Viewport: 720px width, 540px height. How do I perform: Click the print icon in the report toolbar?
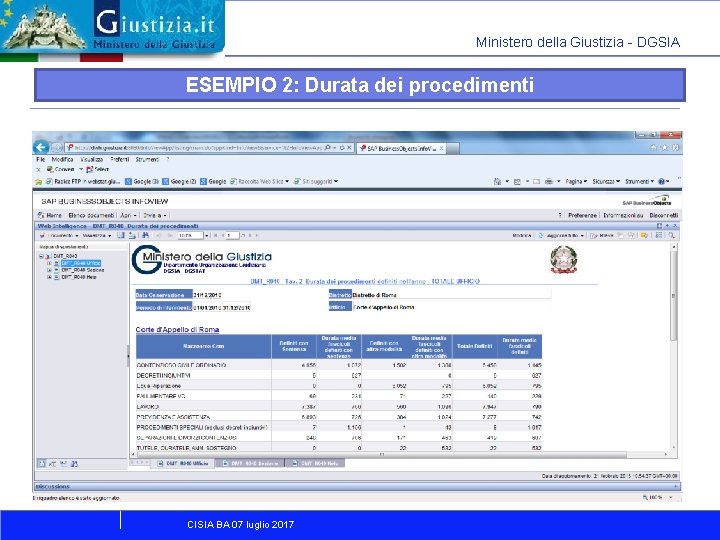pyautogui.click(x=132, y=236)
